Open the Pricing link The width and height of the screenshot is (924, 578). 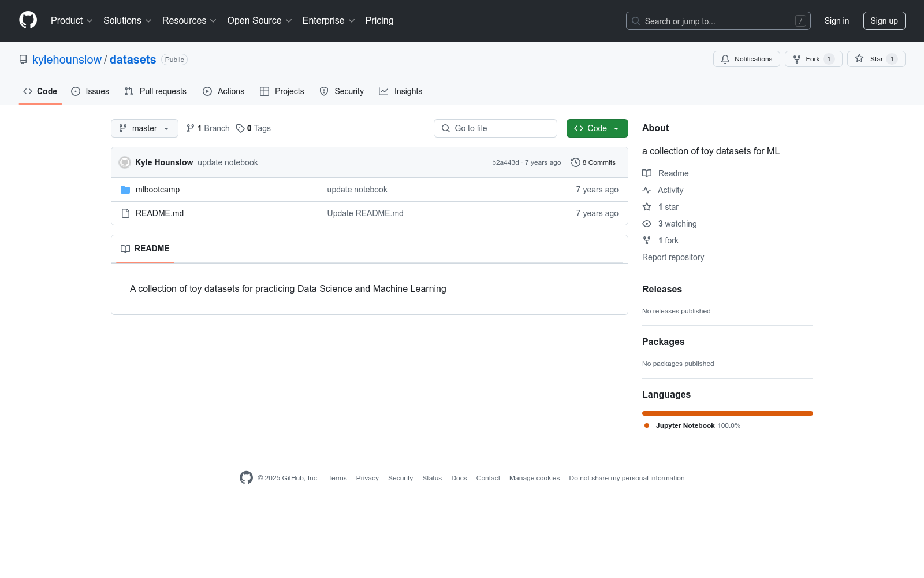[379, 21]
